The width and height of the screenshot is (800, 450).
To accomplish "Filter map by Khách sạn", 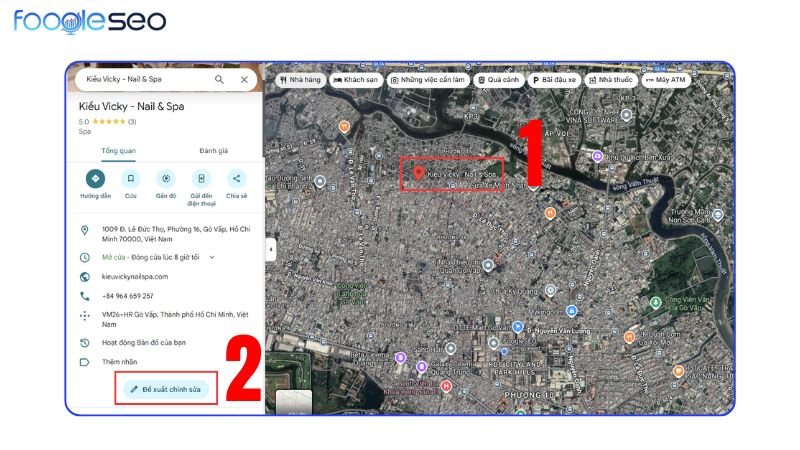I will tap(357, 79).
